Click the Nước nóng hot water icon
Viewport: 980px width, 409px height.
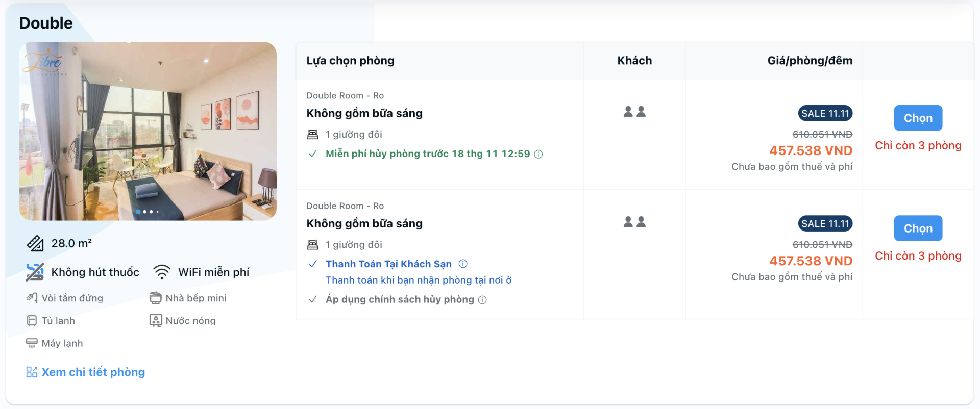coord(155,321)
